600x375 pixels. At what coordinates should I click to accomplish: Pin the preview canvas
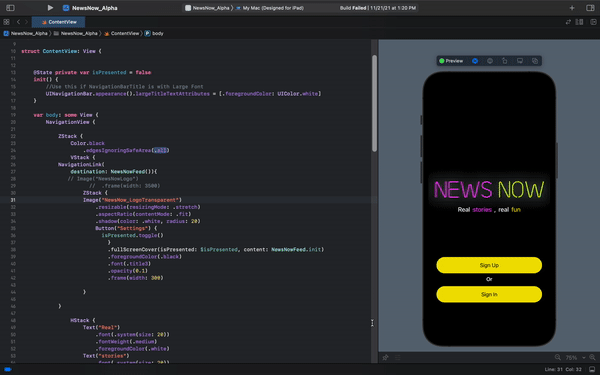pos(385,357)
